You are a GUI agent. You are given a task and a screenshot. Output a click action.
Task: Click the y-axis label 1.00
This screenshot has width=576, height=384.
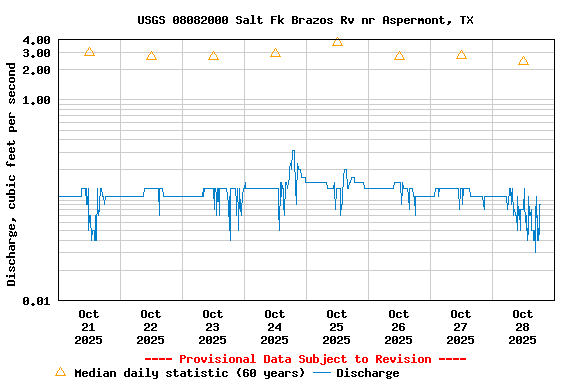pos(36,100)
